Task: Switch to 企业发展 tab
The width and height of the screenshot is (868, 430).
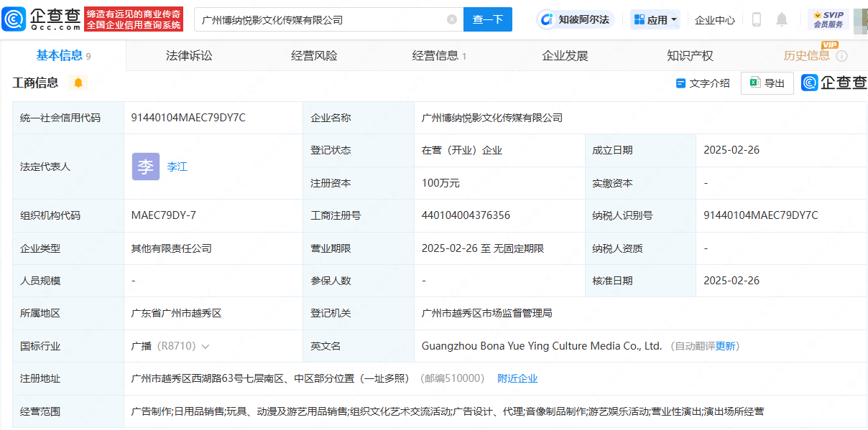Action: [x=565, y=55]
